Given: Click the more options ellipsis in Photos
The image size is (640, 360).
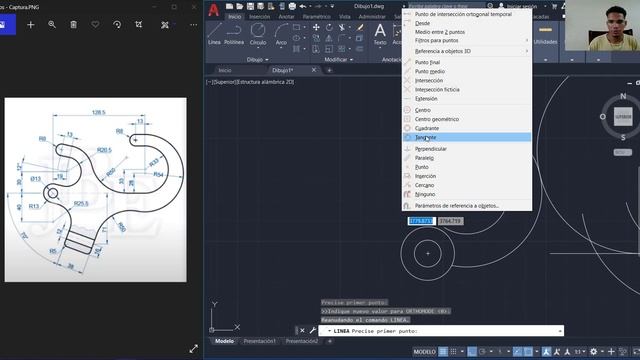Looking at the screenshot, I should pyautogui.click(x=193, y=24).
